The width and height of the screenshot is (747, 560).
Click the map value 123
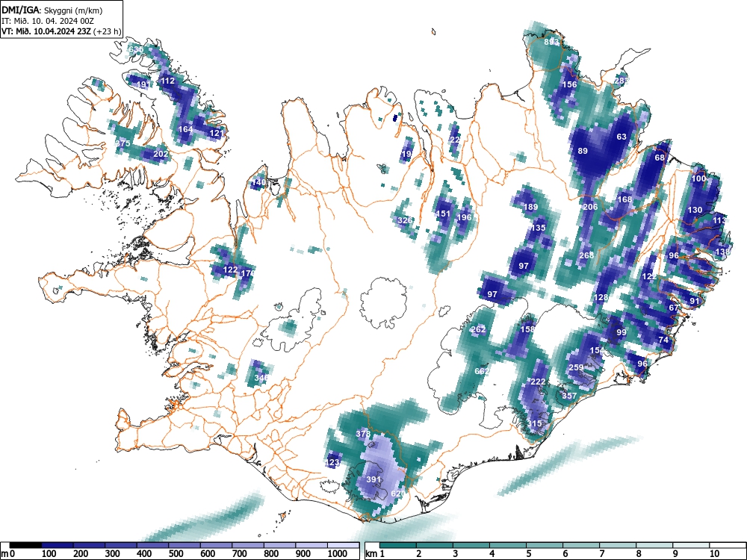click(332, 462)
